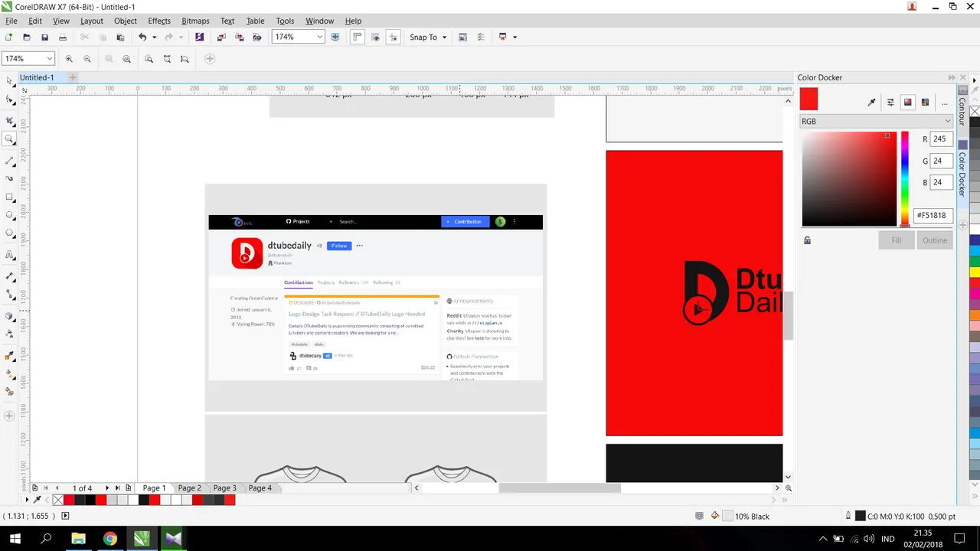Select the Interactive Fill tool
980x551 pixels.
pos(9,373)
